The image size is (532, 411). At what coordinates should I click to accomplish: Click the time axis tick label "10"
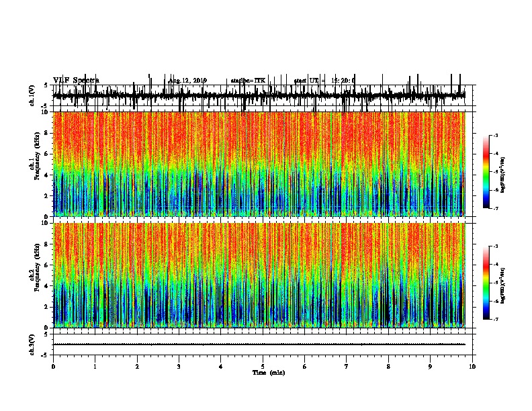pyautogui.click(x=472, y=367)
